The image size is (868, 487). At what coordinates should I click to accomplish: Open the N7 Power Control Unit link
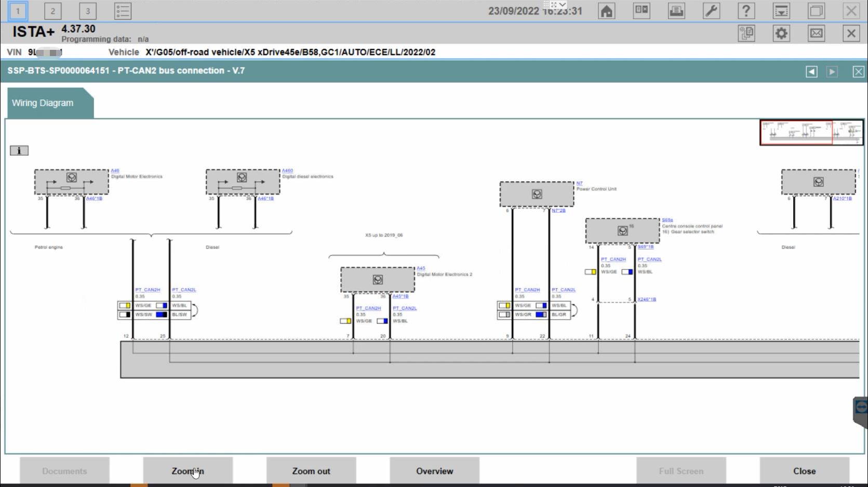579,183
